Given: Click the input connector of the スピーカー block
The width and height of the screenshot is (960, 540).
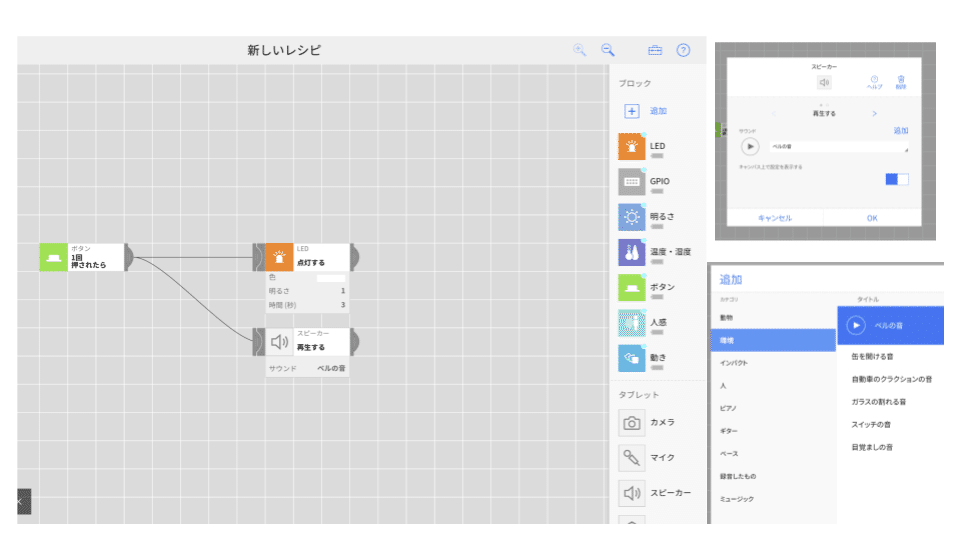Looking at the screenshot, I should tap(259, 342).
